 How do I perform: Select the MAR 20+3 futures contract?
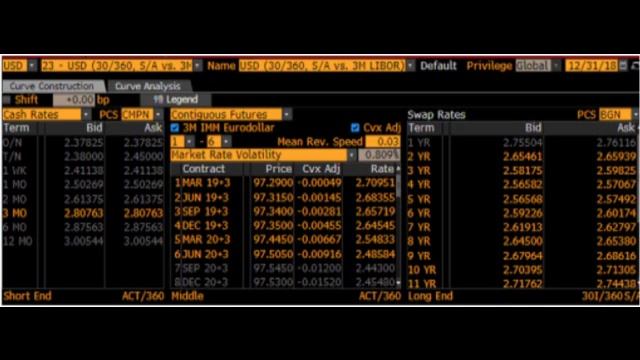(206, 239)
